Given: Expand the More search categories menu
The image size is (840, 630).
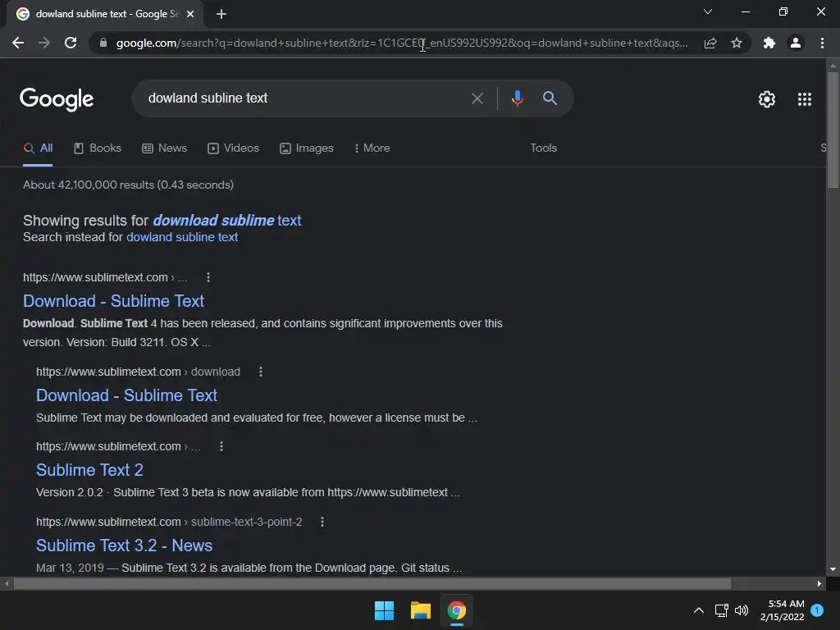Looking at the screenshot, I should [372, 148].
